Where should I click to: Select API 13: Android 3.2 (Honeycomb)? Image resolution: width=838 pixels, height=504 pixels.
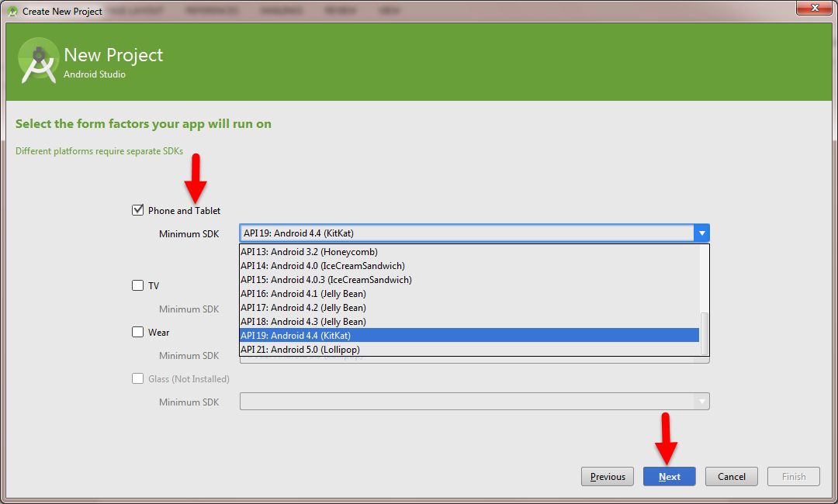[469, 252]
